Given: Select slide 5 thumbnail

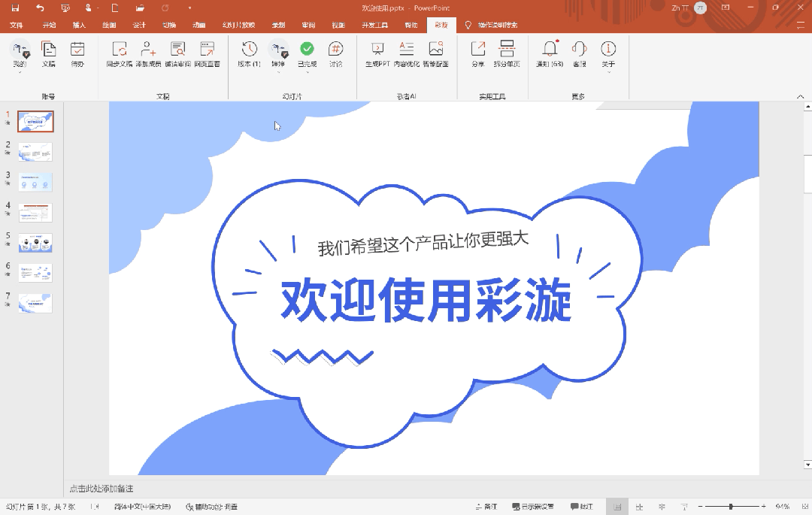Looking at the screenshot, I should (x=35, y=243).
